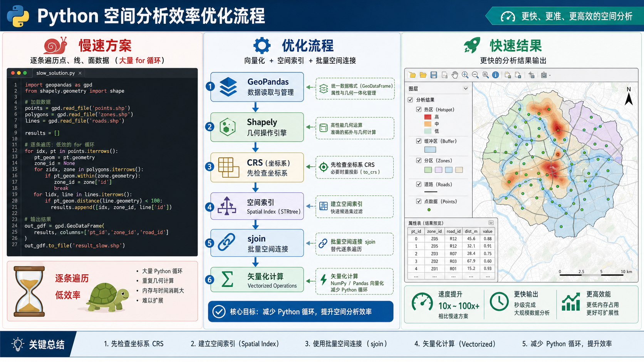
Task: Open the toolbar plugin dropdown arrow
Action: 550,75
